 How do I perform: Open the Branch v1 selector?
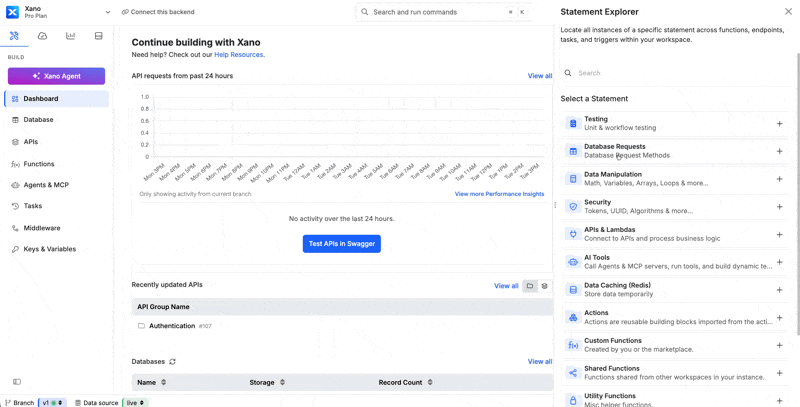(x=53, y=403)
